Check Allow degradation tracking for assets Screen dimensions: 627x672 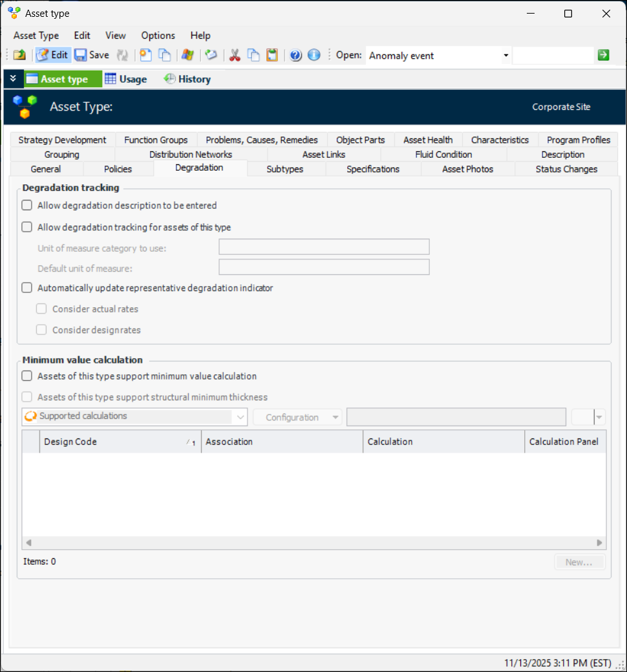(27, 227)
